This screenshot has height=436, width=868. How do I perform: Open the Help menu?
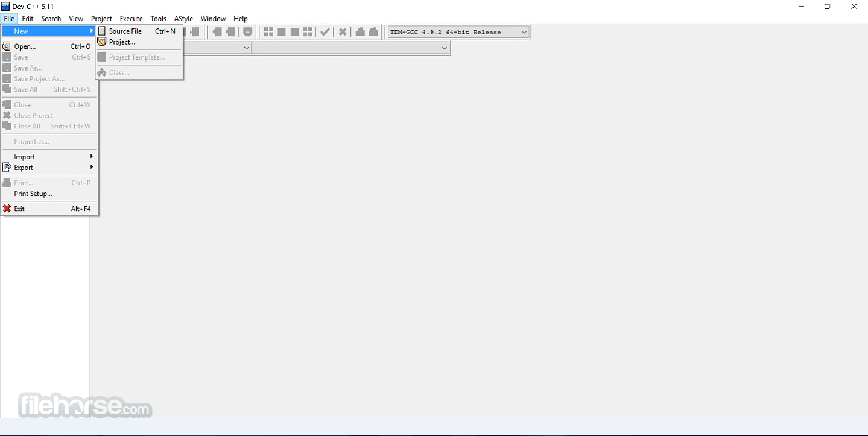[x=241, y=19]
